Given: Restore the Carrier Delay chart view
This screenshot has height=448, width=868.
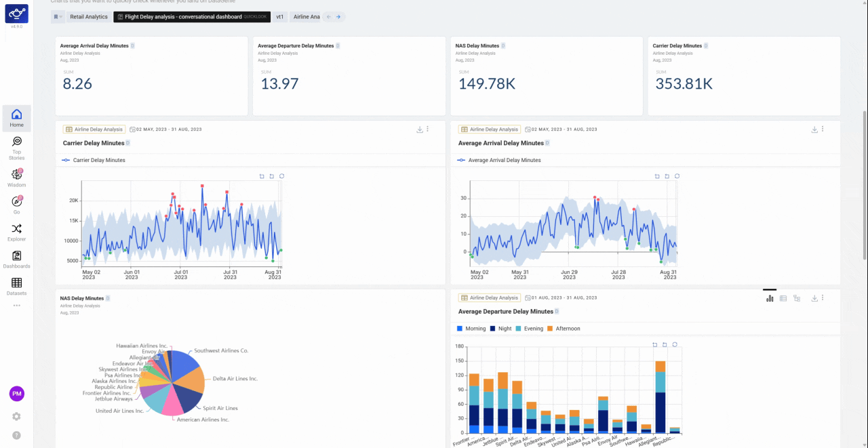Looking at the screenshot, I should tap(281, 176).
